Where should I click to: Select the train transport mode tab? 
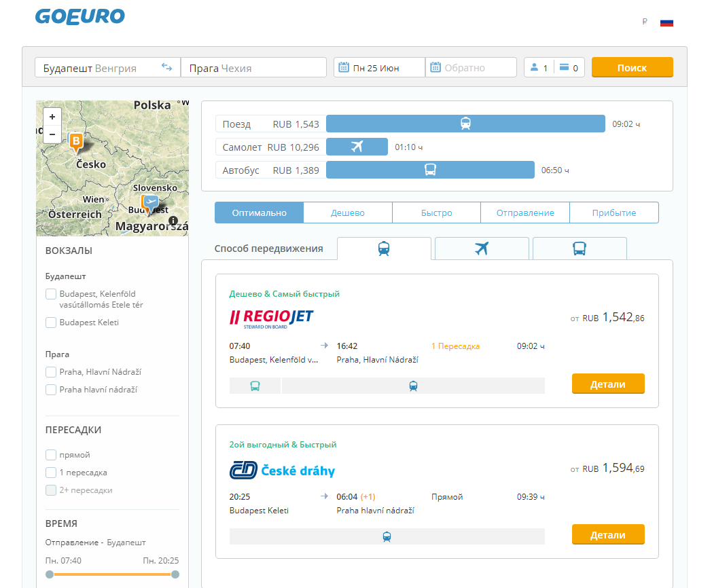click(x=384, y=249)
